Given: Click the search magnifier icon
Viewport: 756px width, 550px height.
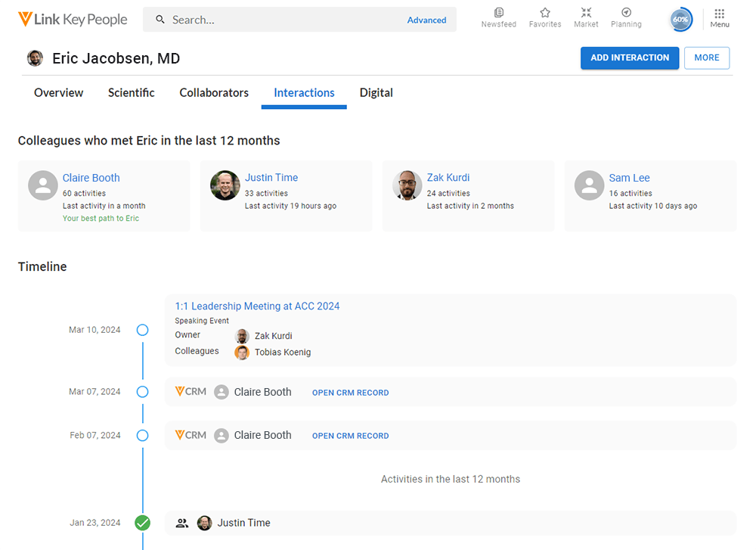Looking at the screenshot, I should coord(160,20).
